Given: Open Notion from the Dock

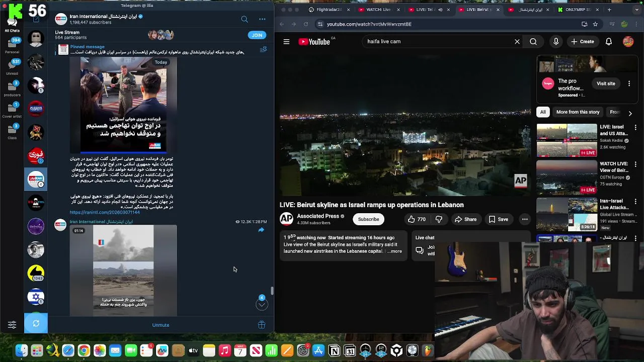Looking at the screenshot, I should tap(334, 350).
